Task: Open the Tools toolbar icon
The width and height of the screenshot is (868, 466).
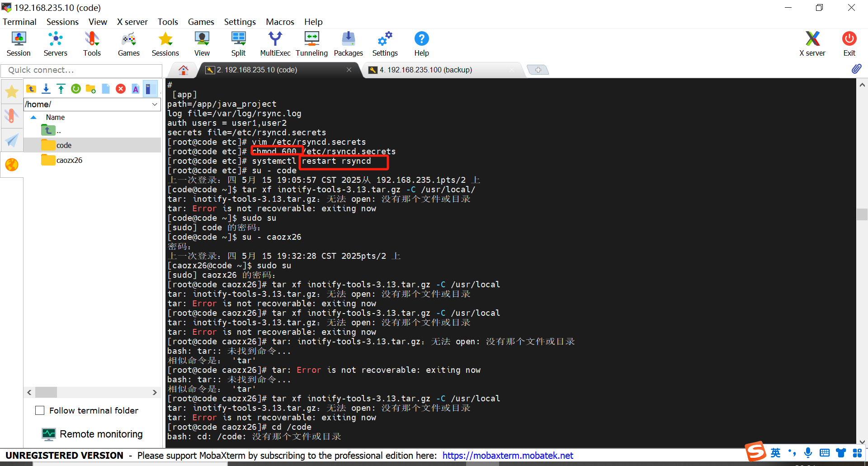Action: point(92,44)
